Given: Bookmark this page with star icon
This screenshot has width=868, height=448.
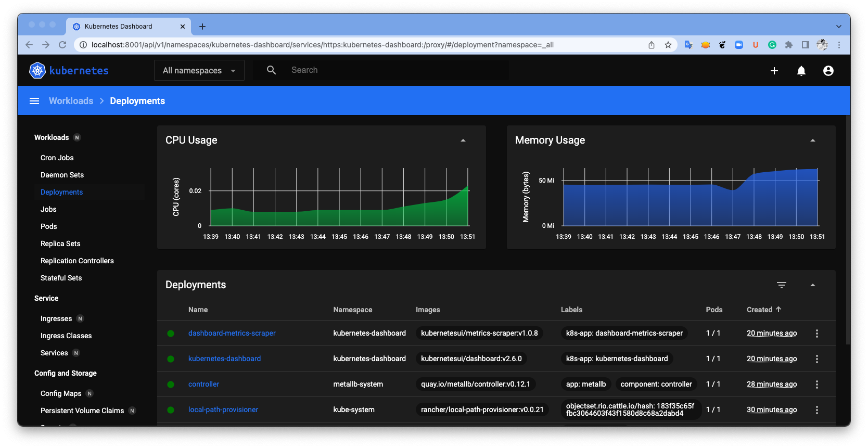Looking at the screenshot, I should pyautogui.click(x=668, y=45).
